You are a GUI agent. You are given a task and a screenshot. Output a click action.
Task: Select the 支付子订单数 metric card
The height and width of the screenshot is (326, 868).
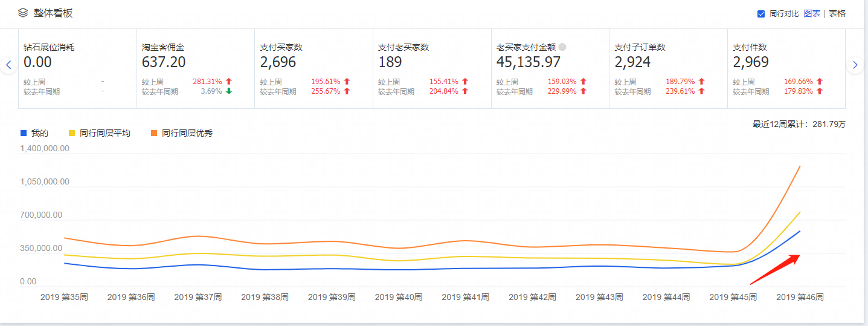coord(667,68)
